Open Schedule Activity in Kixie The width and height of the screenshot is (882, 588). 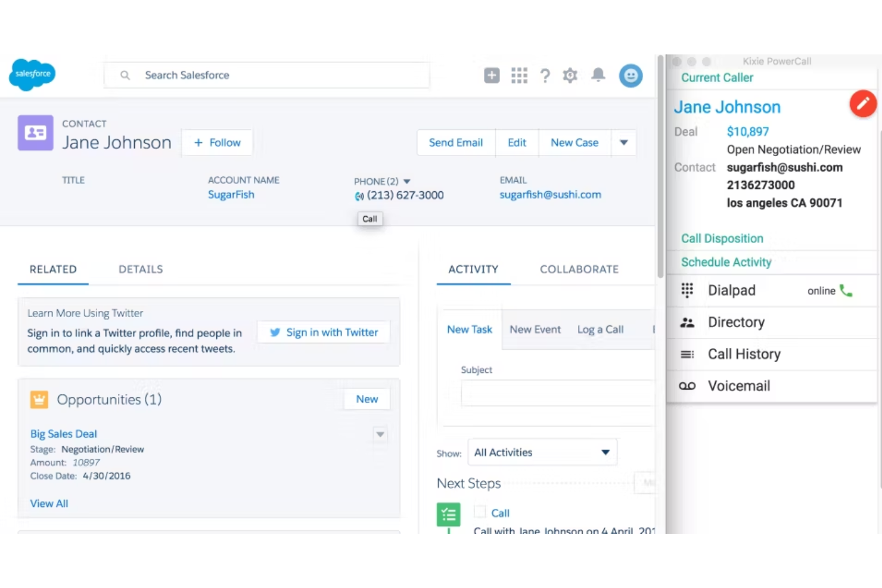[726, 262]
